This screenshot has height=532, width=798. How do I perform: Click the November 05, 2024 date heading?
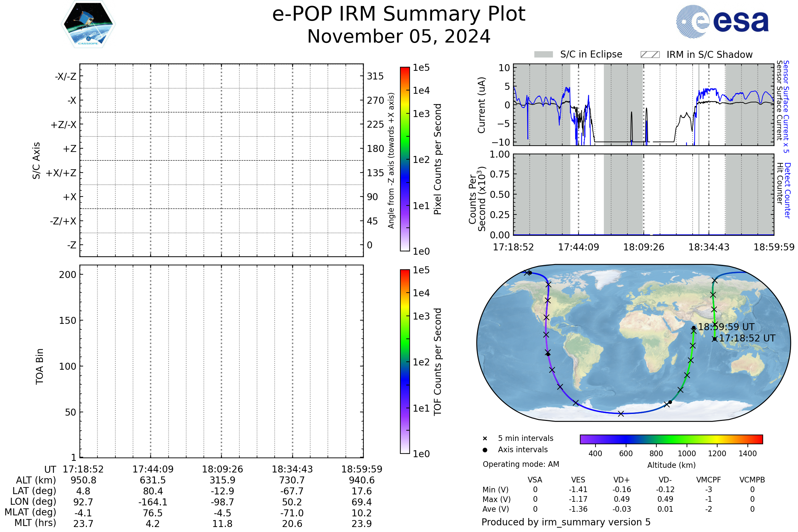click(399, 37)
